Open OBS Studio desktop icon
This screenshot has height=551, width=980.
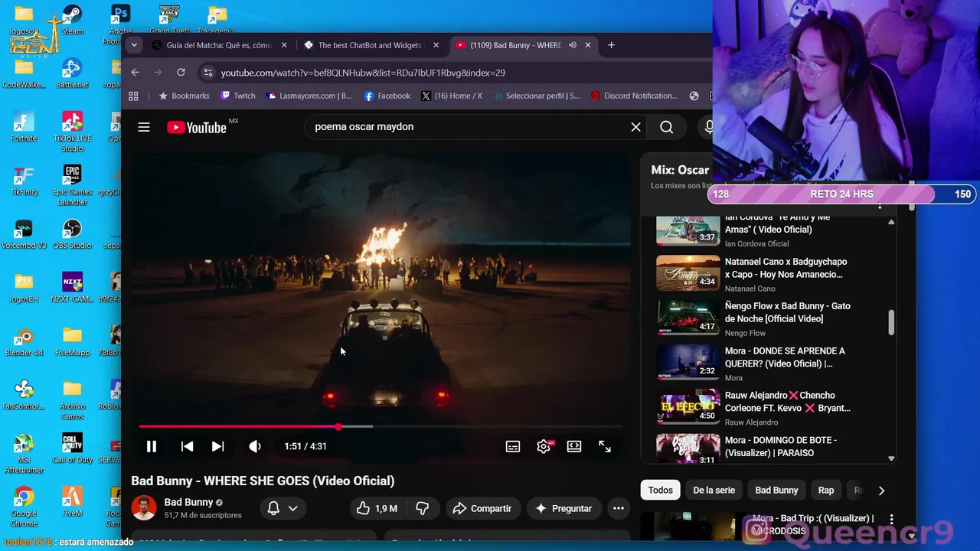72,233
